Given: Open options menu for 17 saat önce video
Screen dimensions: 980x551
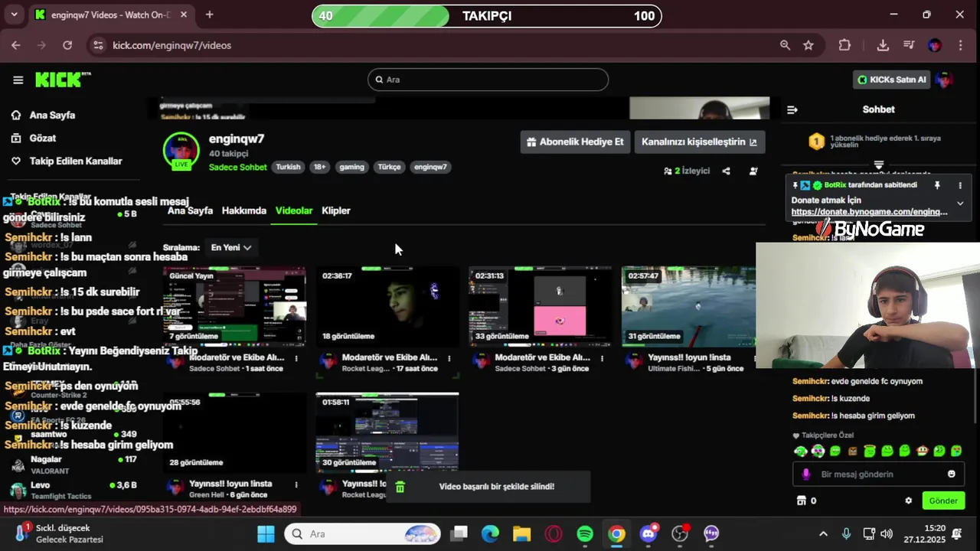Looking at the screenshot, I should [x=449, y=358].
